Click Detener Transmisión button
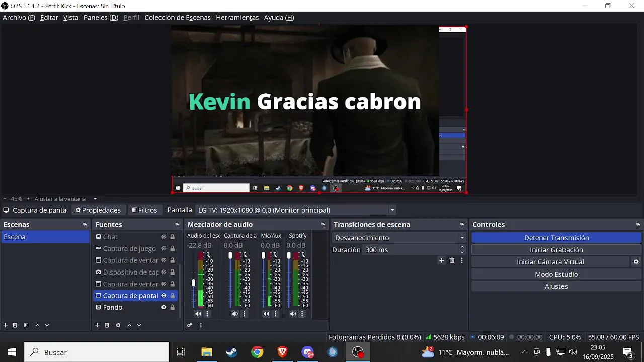The image size is (644, 362). (556, 238)
